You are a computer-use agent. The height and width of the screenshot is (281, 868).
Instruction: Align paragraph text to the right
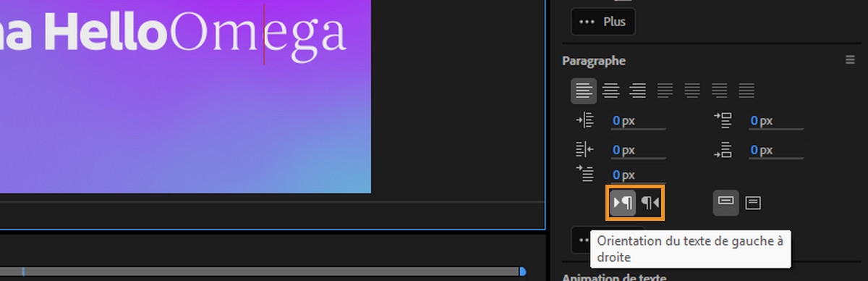coord(637,91)
